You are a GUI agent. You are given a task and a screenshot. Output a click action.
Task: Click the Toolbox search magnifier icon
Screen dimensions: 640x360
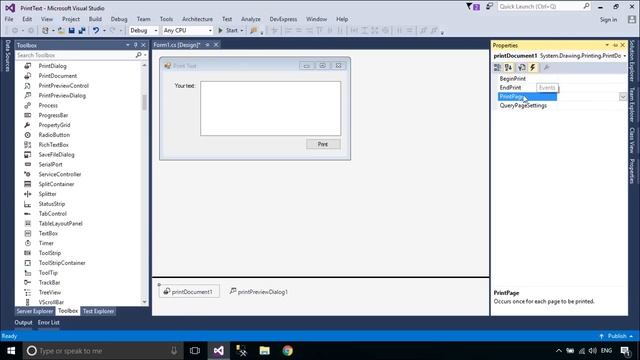(x=138, y=55)
